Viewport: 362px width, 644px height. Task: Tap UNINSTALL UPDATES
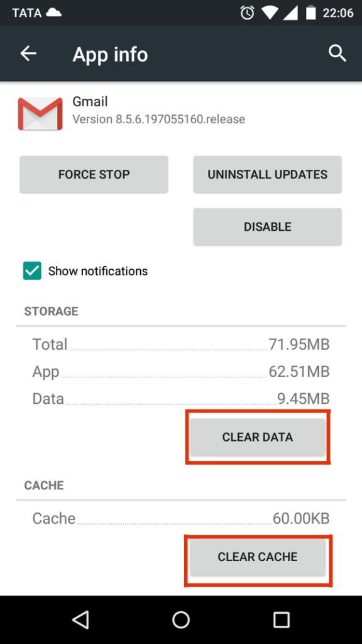pos(266,174)
